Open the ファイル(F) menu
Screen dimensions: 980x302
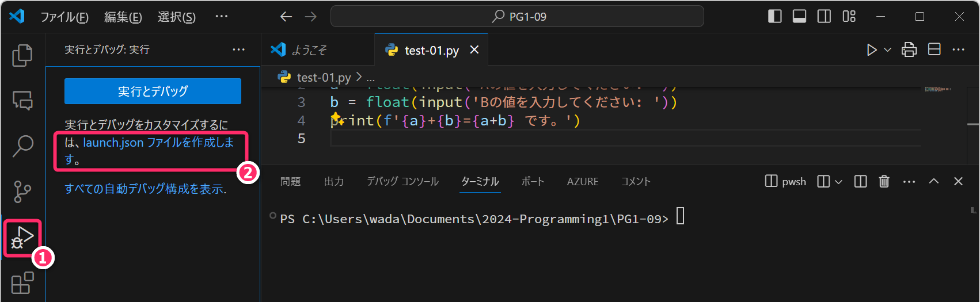pos(64,17)
